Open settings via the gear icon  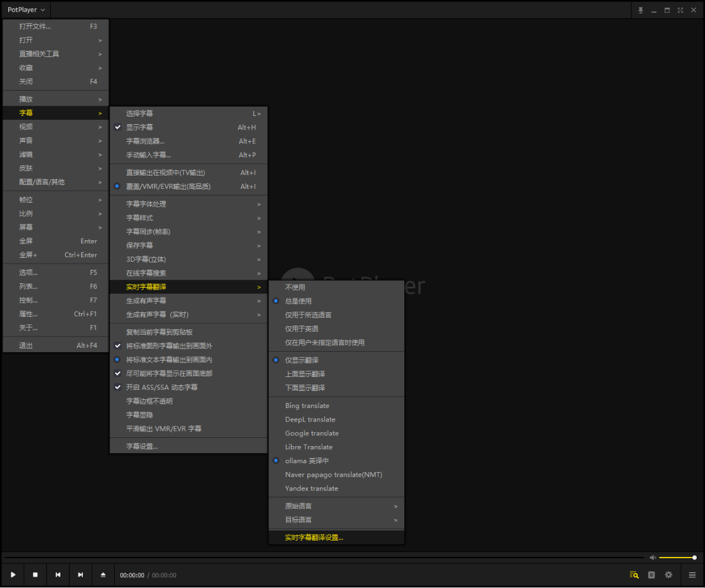(669, 575)
